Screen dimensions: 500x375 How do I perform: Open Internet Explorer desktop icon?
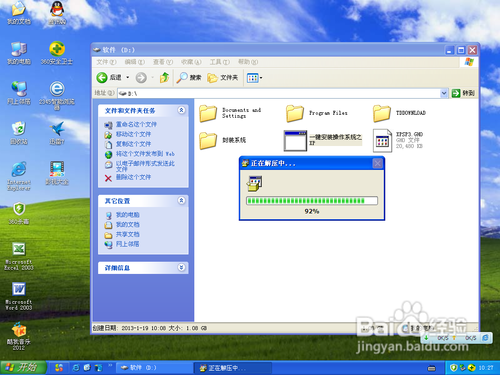[x=19, y=177]
